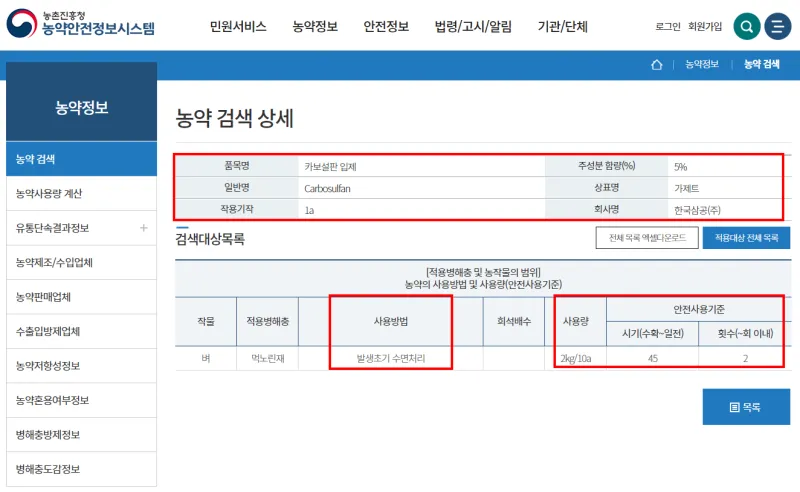Click the search magnifier icon

click(x=747, y=26)
